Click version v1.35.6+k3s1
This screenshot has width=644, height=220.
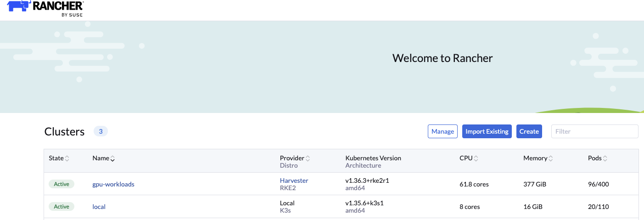click(364, 203)
